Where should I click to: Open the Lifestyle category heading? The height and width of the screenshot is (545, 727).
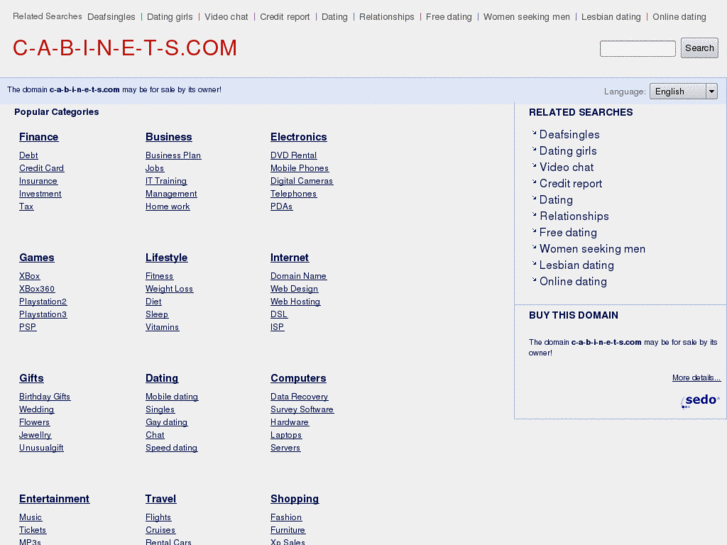[166, 258]
